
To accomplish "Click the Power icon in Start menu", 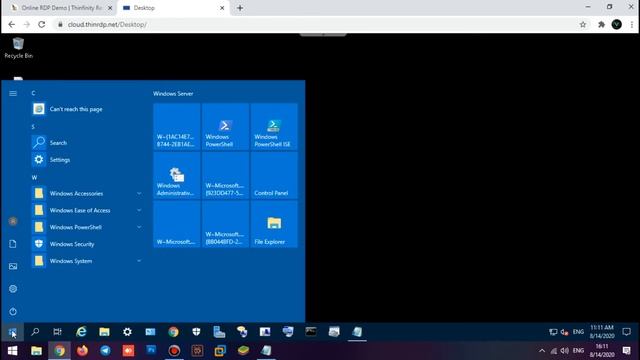I will [13, 311].
